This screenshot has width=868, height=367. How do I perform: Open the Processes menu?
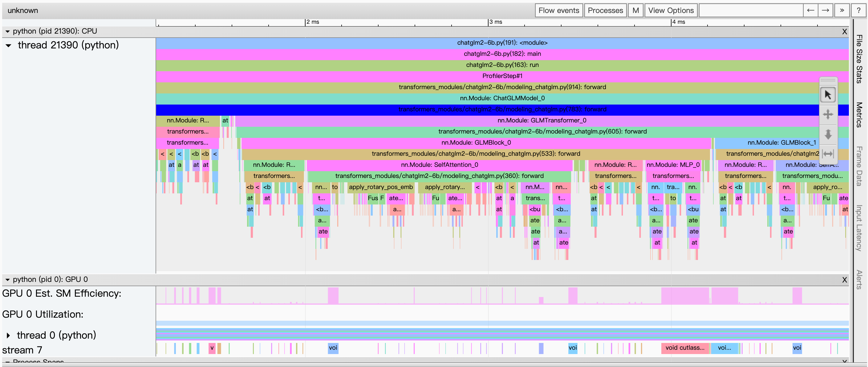point(605,10)
